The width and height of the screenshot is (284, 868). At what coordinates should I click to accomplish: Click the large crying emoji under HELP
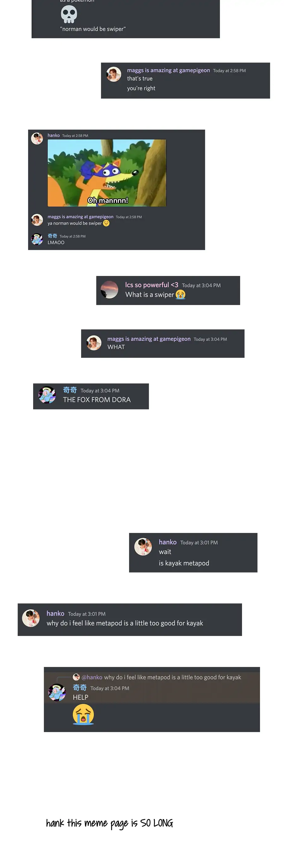point(83,714)
